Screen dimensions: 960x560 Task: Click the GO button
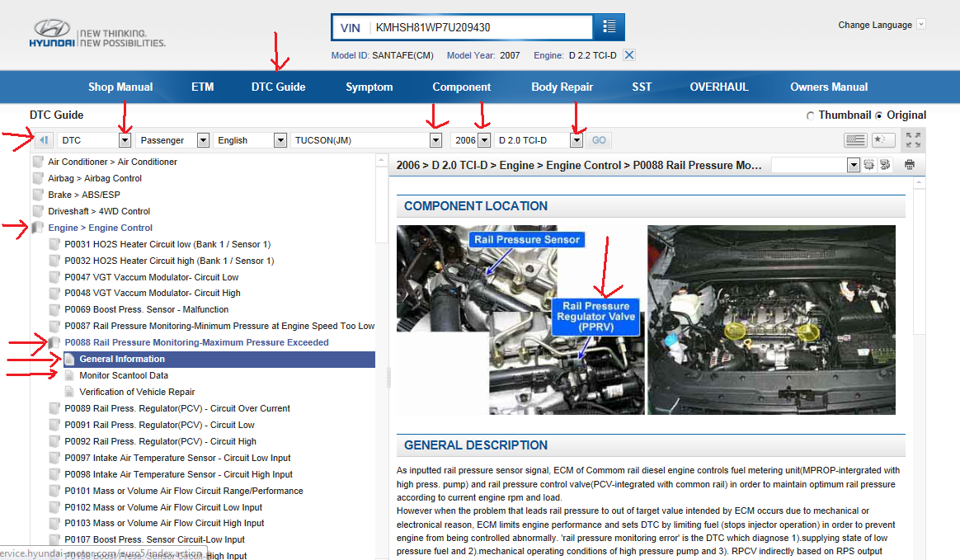coord(599,140)
